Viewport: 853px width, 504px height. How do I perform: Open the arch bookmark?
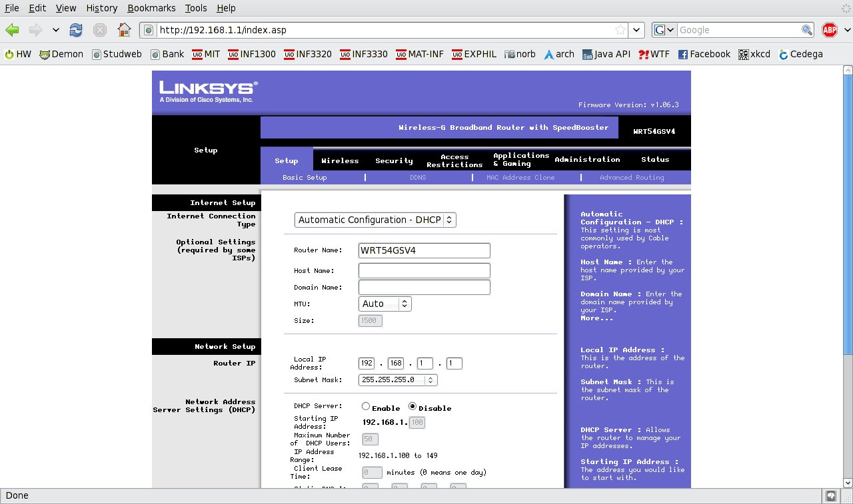(558, 54)
